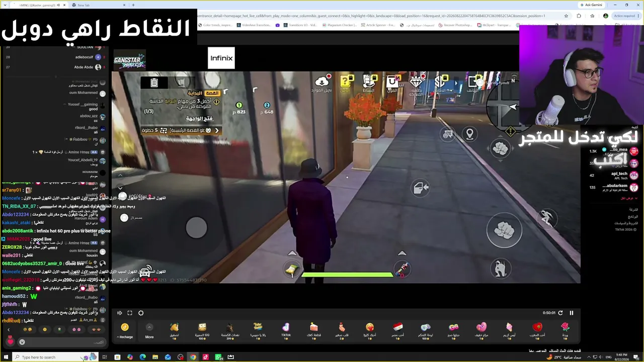Send the 'أحب مصر' flag gift
The height and width of the screenshot is (362, 644).
point(397,330)
